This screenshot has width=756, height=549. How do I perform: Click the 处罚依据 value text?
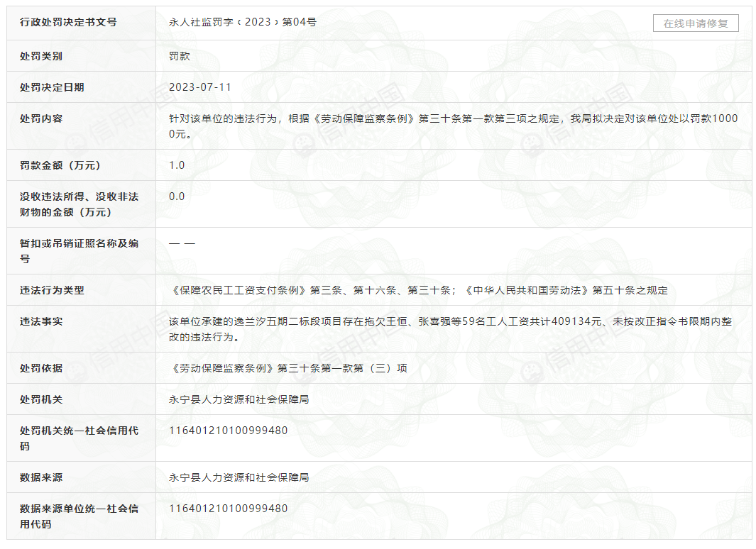pos(287,368)
